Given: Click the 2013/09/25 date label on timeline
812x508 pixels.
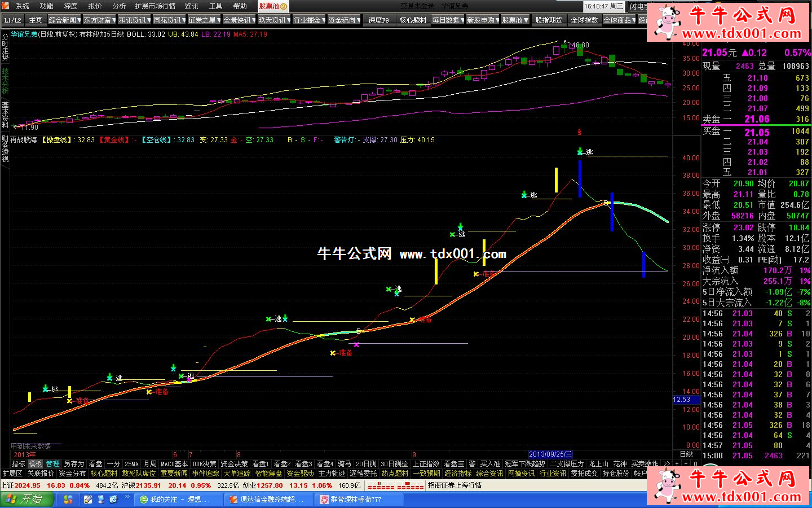Looking at the screenshot, I should click(550, 454).
